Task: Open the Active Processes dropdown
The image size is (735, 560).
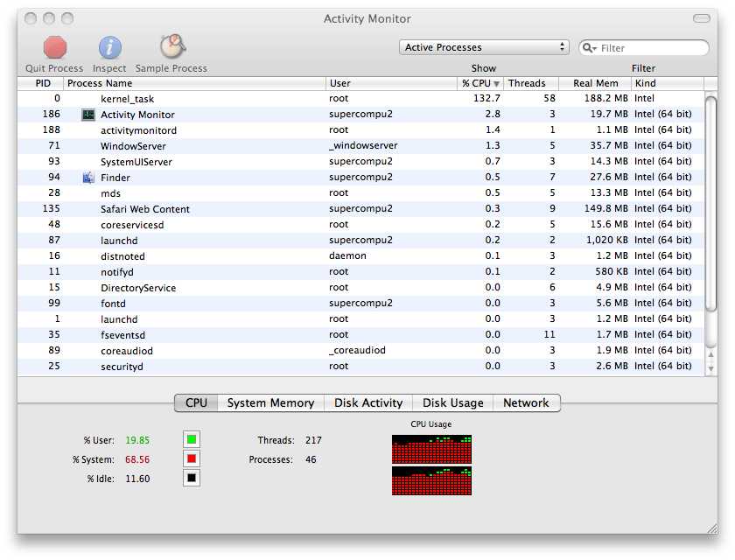Action: click(484, 47)
